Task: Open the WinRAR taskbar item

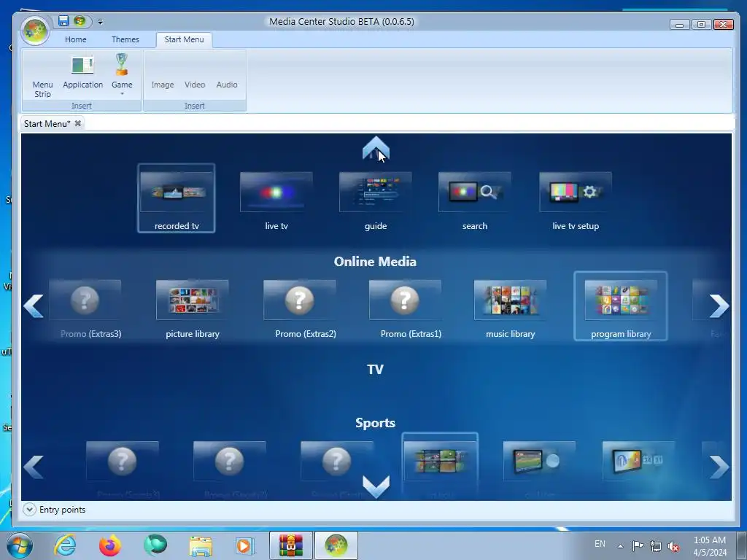Action: pyautogui.click(x=291, y=545)
